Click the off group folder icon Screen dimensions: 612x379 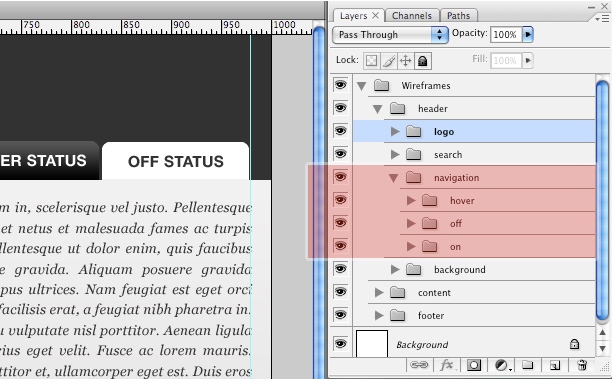point(429,223)
